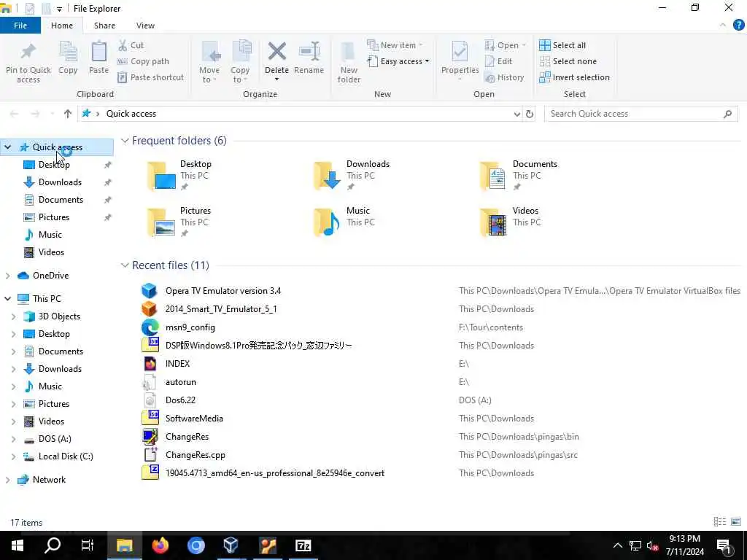Image resolution: width=747 pixels, height=560 pixels.
Task: Create a New folder from the ribbon
Action: [x=349, y=62]
